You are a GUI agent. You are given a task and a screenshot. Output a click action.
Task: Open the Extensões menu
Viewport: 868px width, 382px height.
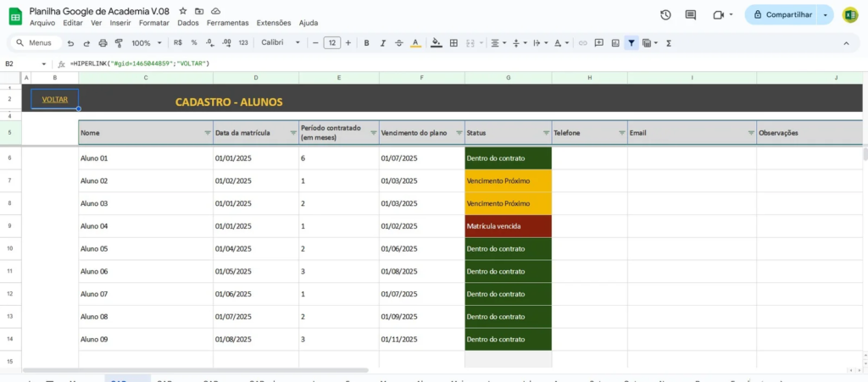point(273,23)
